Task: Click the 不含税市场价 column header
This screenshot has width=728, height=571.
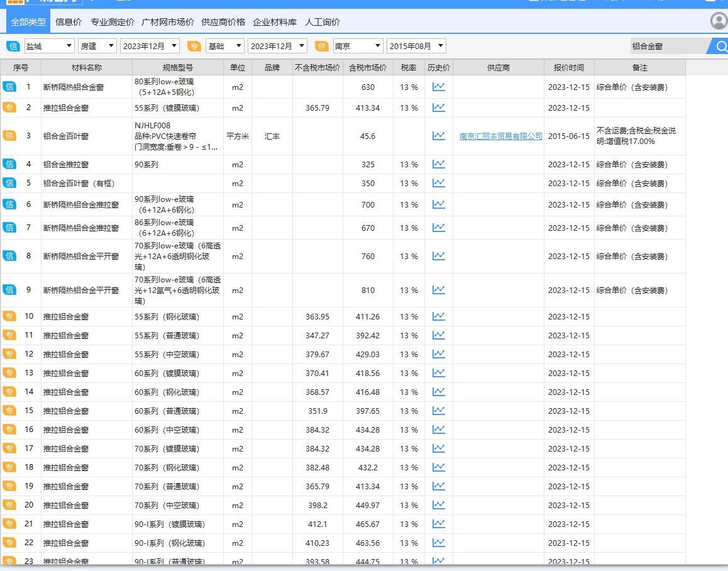Action: pos(317,67)
